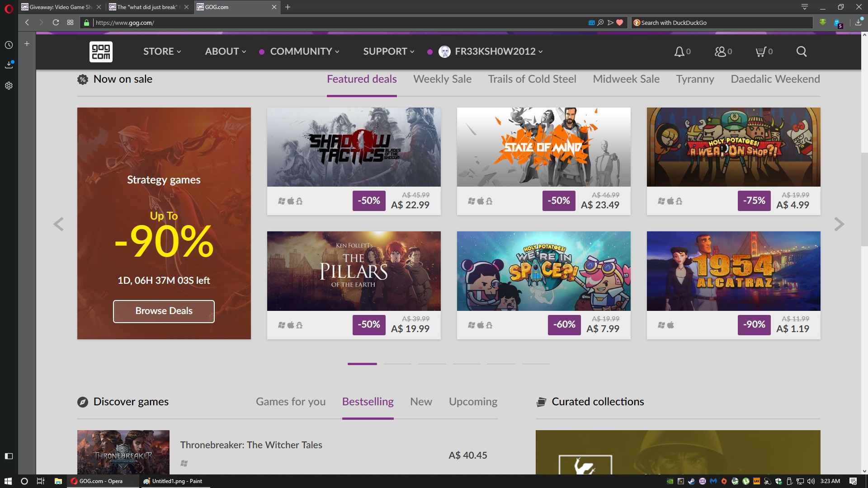This screenshot has width=868, height=488.
Task: Switch to the Midweek Sale tab
Action: click(626, 80)
